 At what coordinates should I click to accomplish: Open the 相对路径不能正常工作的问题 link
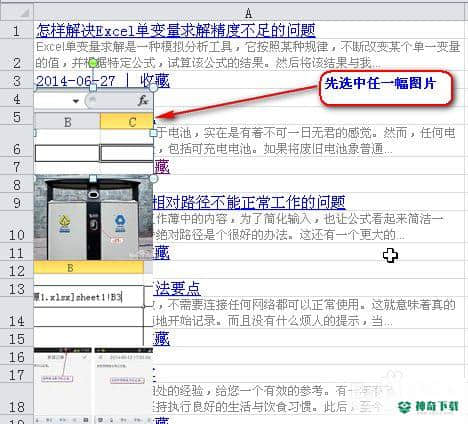coord(249,202)
